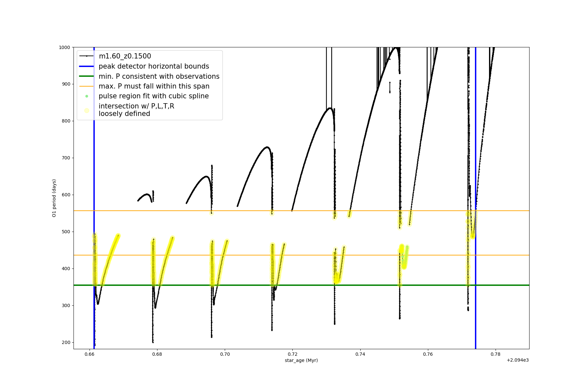Click the blue line swatch in the legend

pos(87,66)
